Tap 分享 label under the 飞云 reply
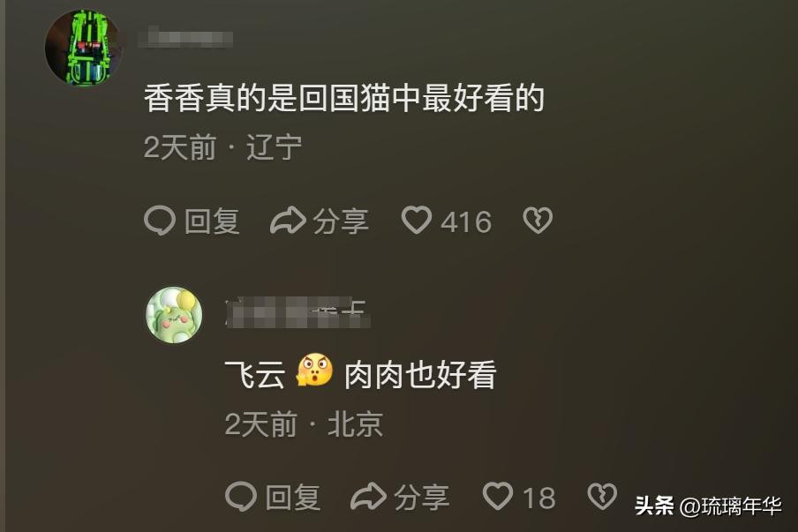 tap(421, 497)
